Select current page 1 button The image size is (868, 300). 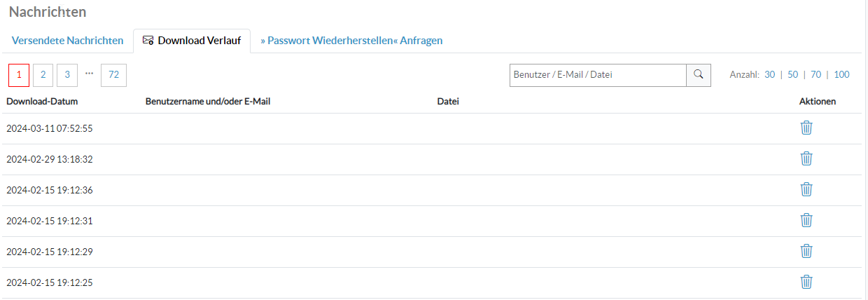point(19,75)
